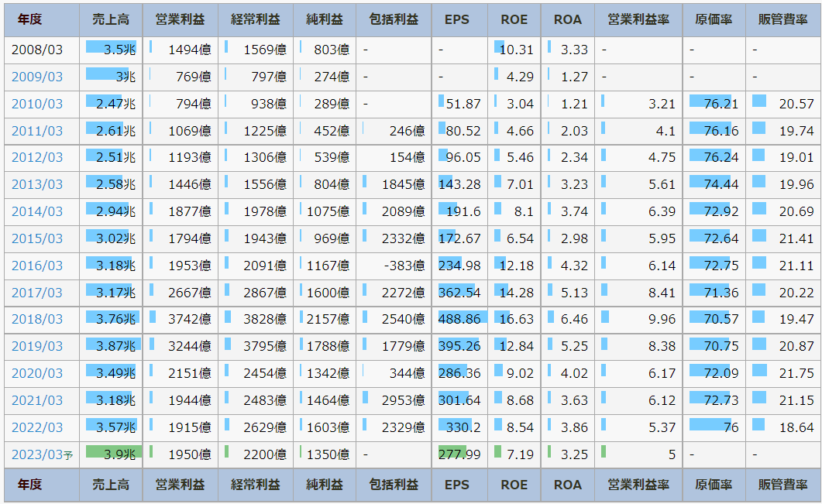
Task: Open the 2016/03 fiscal year link
Action: point(36,266)
